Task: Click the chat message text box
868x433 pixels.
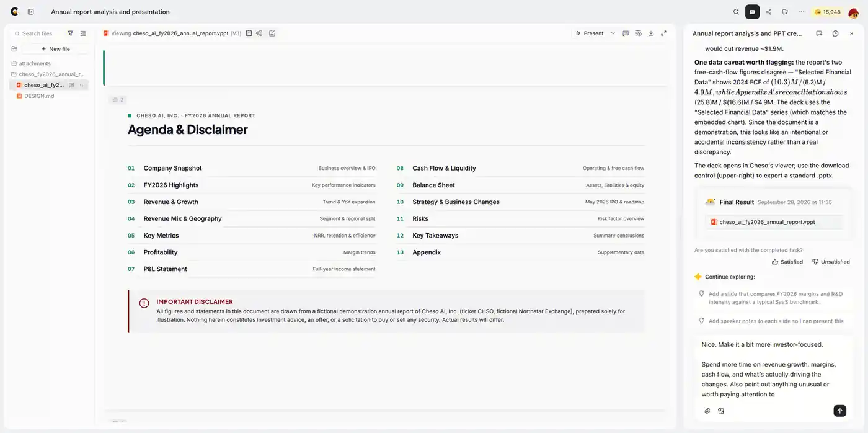Action: click(773, 369)
